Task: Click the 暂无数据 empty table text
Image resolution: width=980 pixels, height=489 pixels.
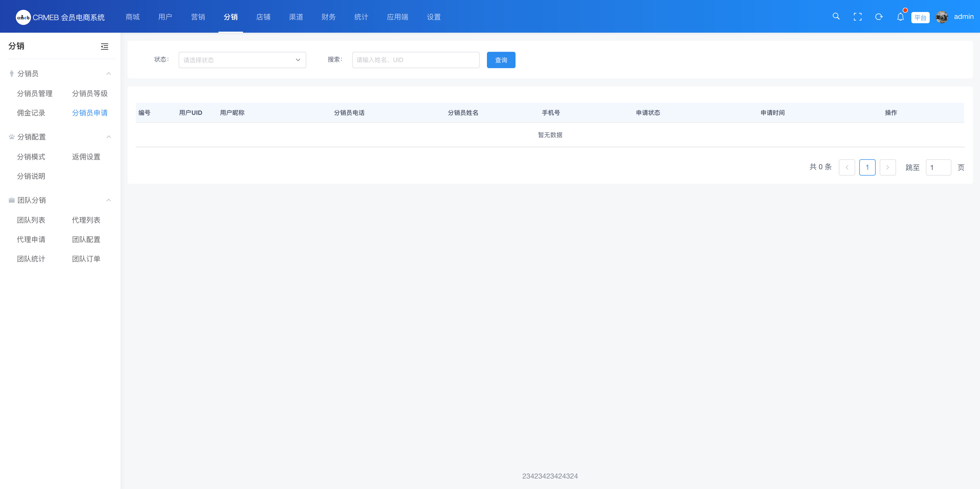Action: (550, 135)
